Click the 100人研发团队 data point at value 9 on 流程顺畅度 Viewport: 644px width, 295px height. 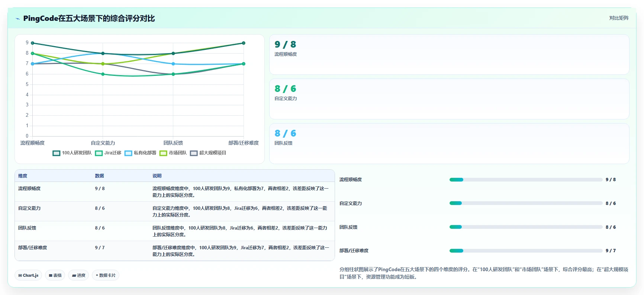pyautogui.click(x=33, y=43)
